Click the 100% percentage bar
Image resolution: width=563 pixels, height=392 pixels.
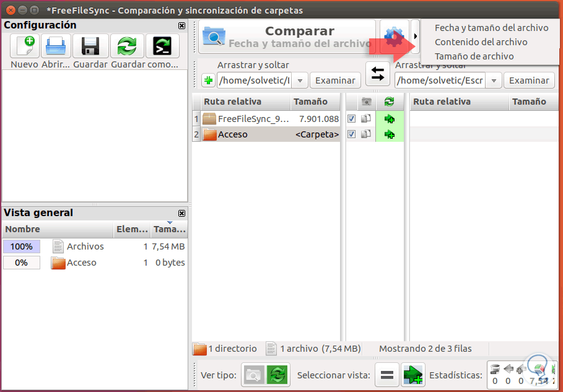click(22, 246)
